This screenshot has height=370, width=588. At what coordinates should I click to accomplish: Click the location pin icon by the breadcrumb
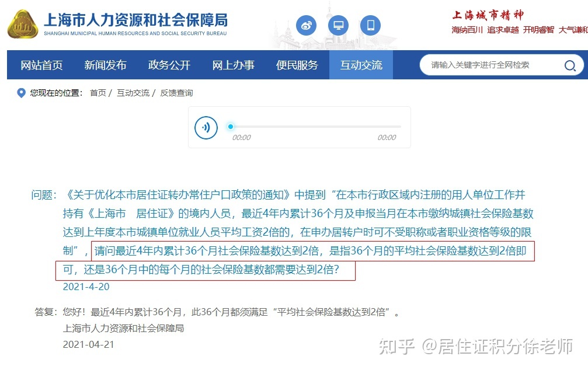(22, 93)
